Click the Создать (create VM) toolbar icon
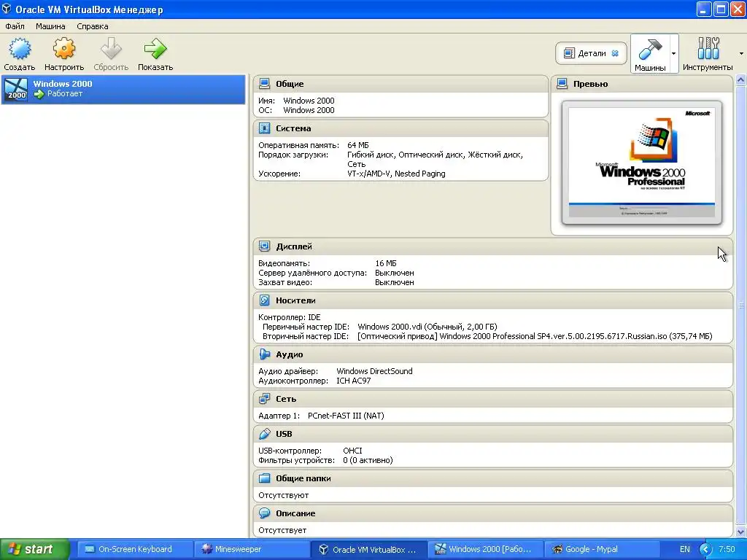 20,49
